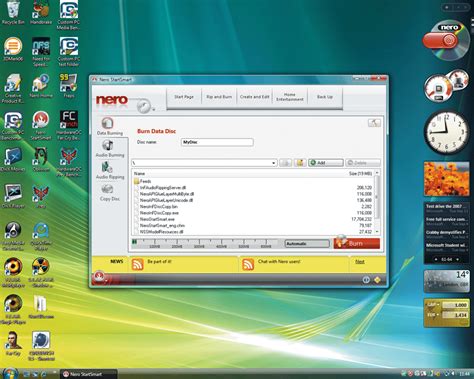Open Handbrake desktop shortcut
This screenshot has height=379, width=474.
pos(41,13)
